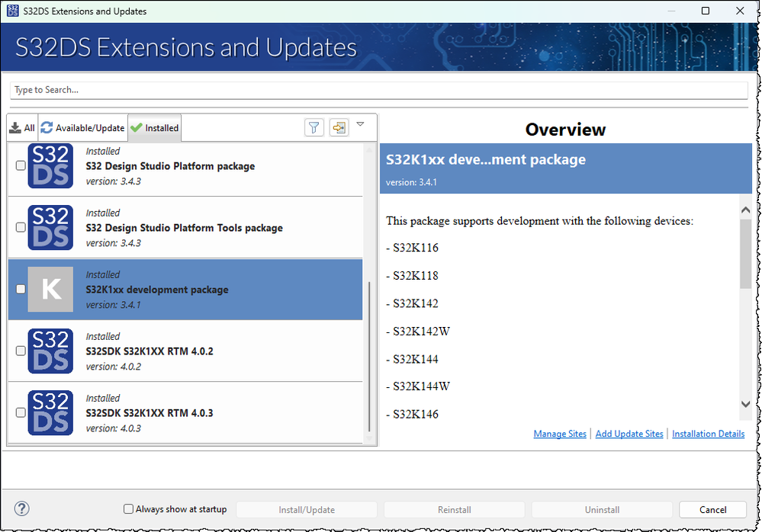The image size is (762, 532).
Task: Tick the S32K1xx development package checkbox
Action: point(21,289)
